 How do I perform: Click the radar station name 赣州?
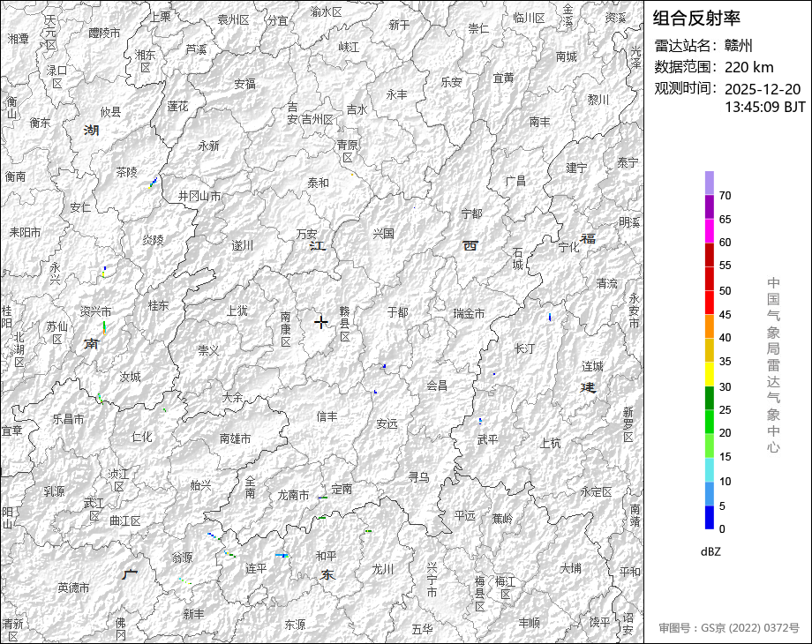pyautogui.click(x=738, y=46)
